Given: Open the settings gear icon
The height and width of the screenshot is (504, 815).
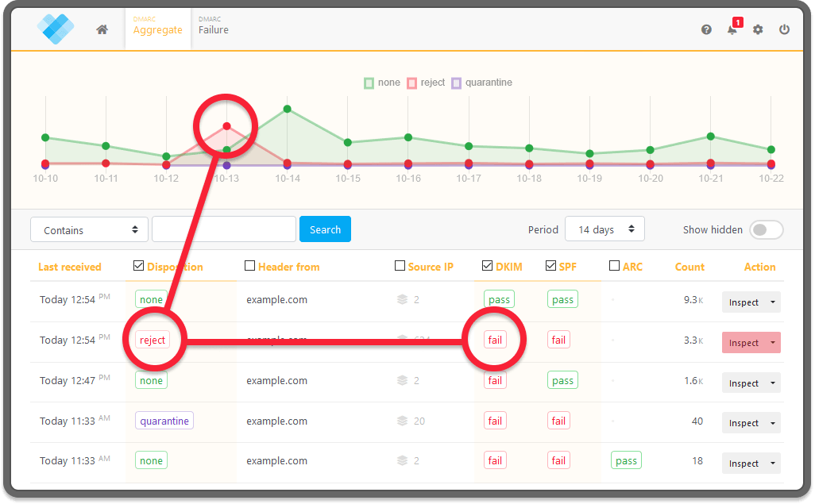Looking at the screenshot, I should [758, 29].
